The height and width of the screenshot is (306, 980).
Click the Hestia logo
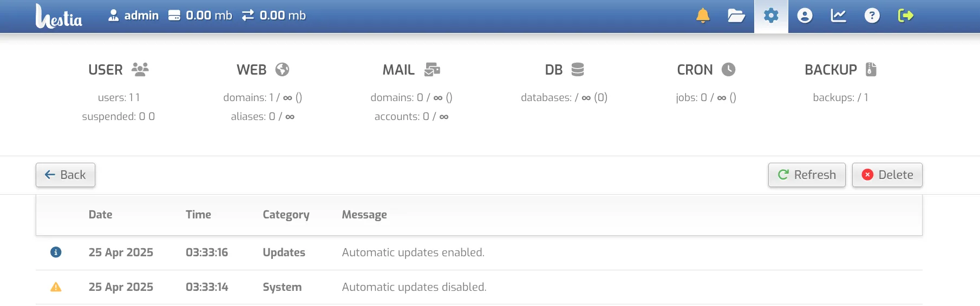pos(58,16)
